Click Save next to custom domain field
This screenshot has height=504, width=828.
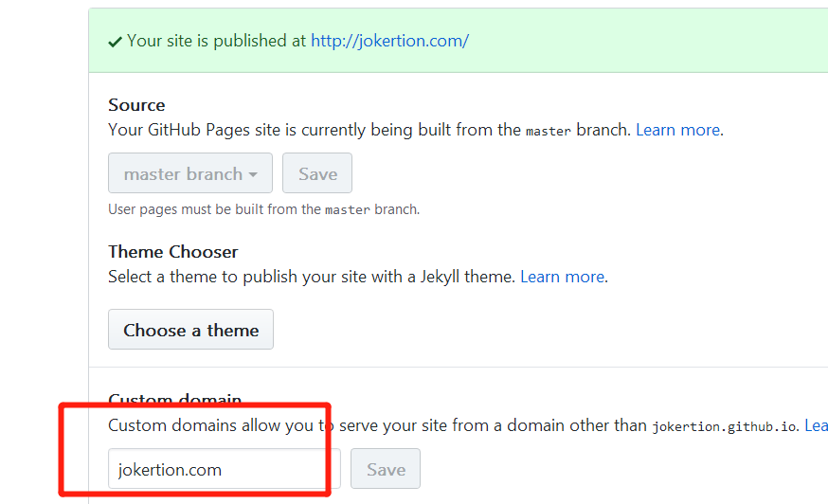tap(386, 469)
